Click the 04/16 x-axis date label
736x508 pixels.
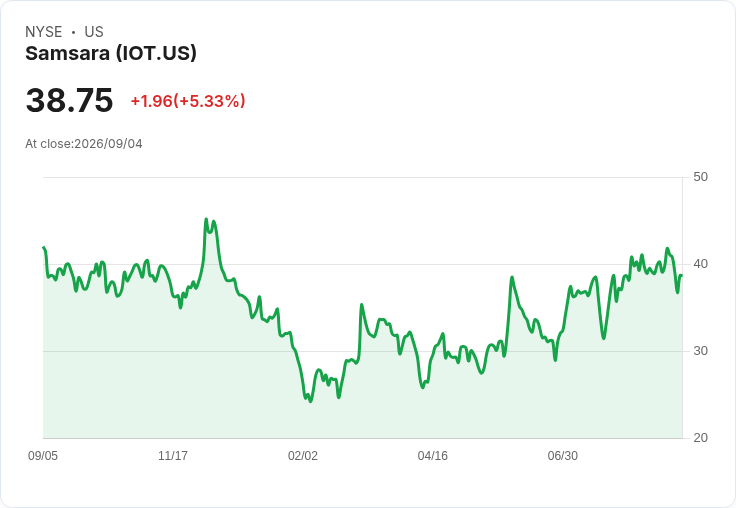pyautogui.click(x=433, y=455)
